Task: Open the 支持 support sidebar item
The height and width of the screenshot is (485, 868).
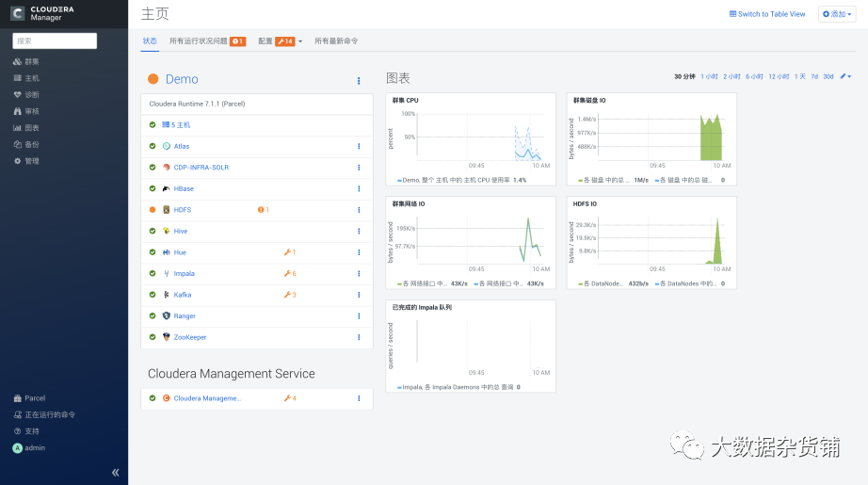Action: pyautogui.click(x=26, y=431)
